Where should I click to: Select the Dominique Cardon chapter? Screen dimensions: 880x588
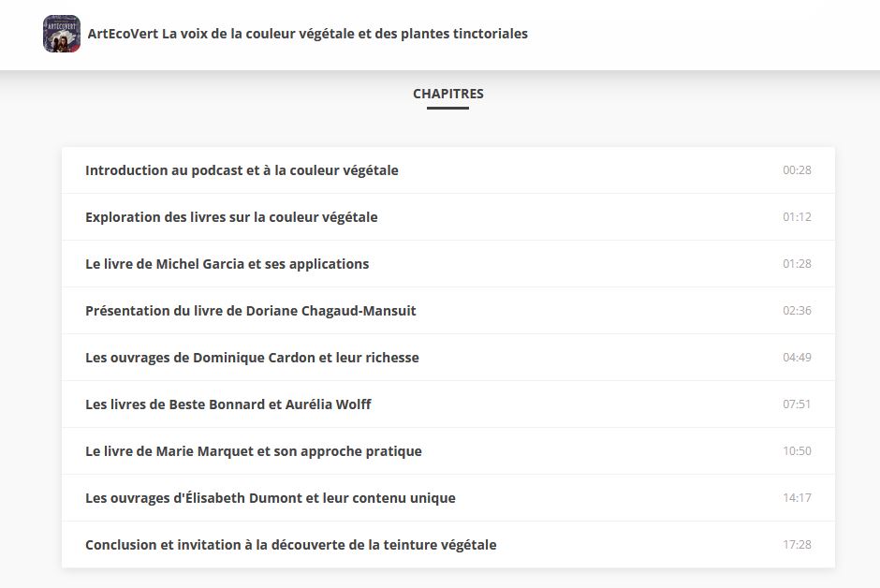(252, 358)
